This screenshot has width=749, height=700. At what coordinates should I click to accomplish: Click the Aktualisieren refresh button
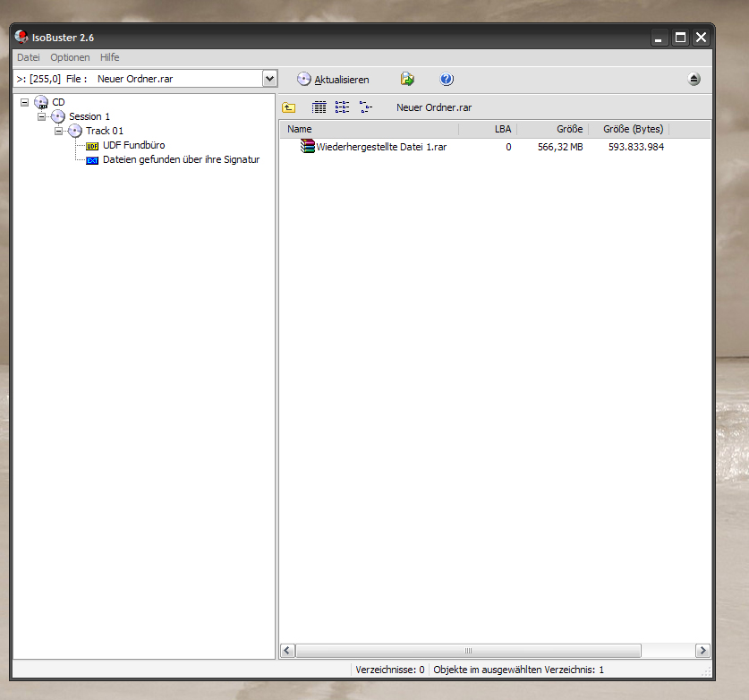333,80
